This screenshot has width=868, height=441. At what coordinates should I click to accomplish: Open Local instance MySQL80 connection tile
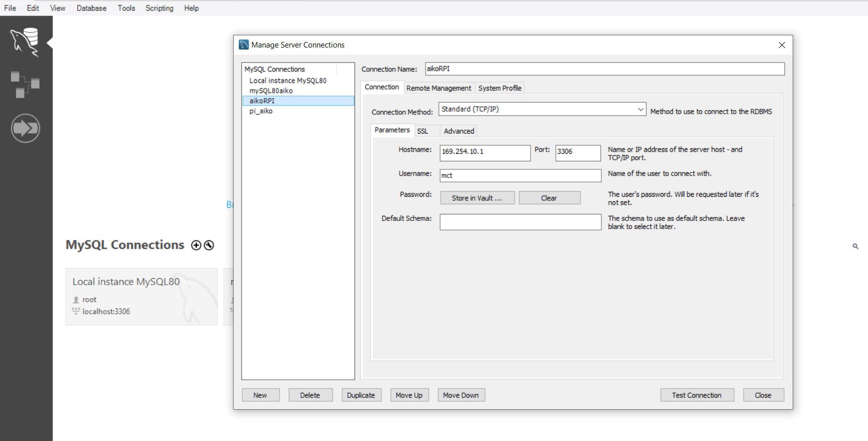coord(142,296)
